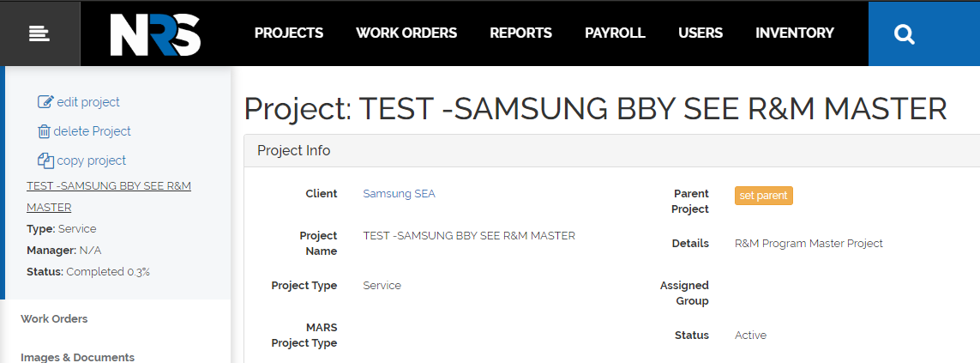This screenshot has width=980, height=363.
Task: Open the Images & Documents sidebar section
Action: point(77,357)
